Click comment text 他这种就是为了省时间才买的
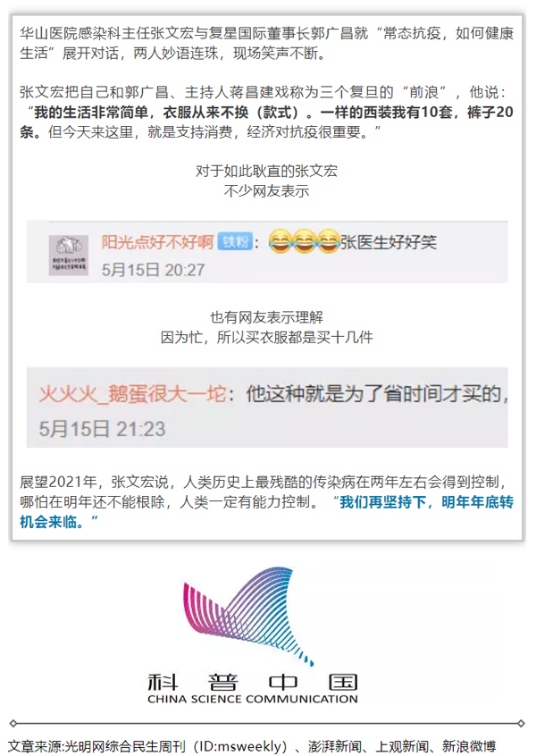This screenshot has width=536, height=756. click(377, 394)
